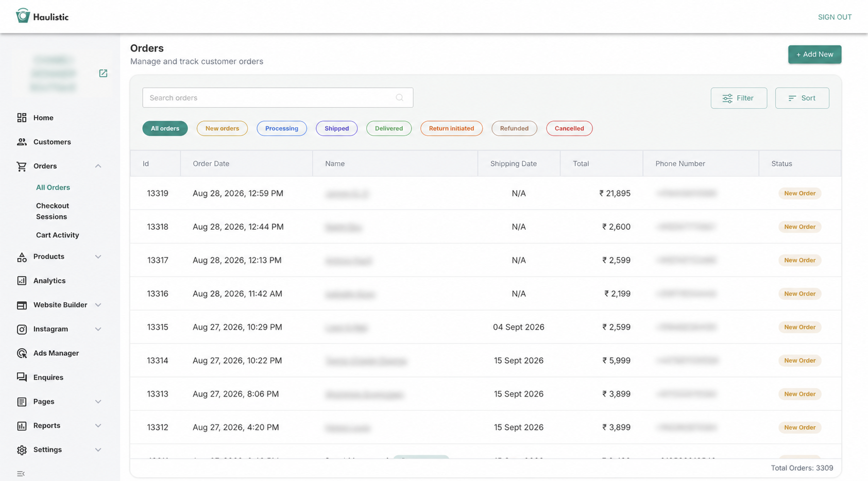Click the Settings gear icon
Image resolution: width=868 pixels, height=481 pixels.
(x=22, y=450)
